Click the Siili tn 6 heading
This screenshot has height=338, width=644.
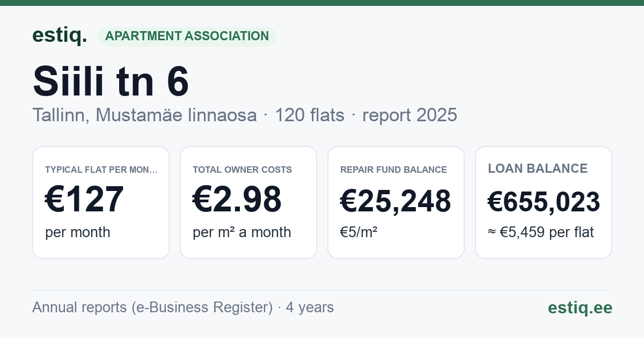click(x=111, y=82)
